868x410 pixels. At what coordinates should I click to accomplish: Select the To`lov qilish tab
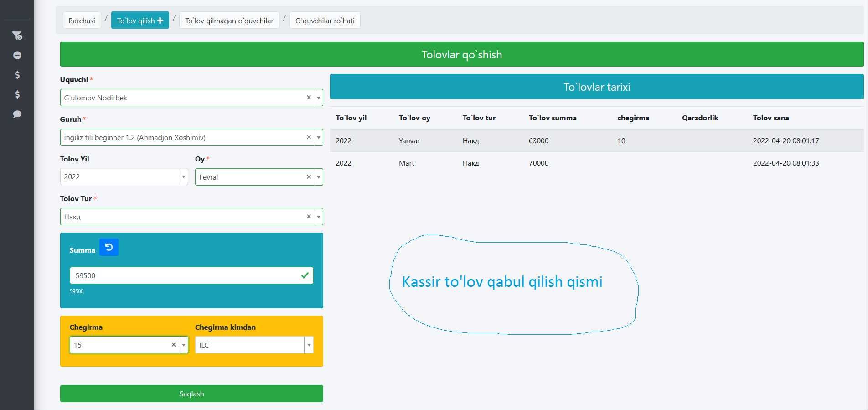[140, 21]
